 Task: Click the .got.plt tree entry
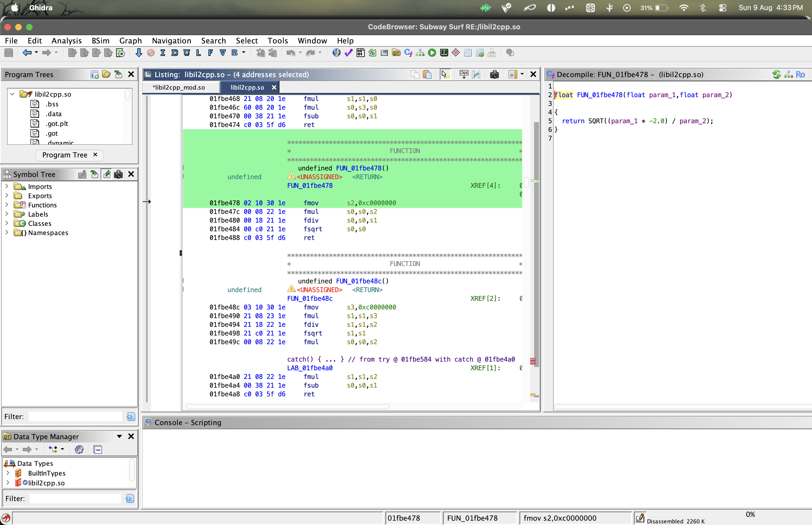click(56, 124)
